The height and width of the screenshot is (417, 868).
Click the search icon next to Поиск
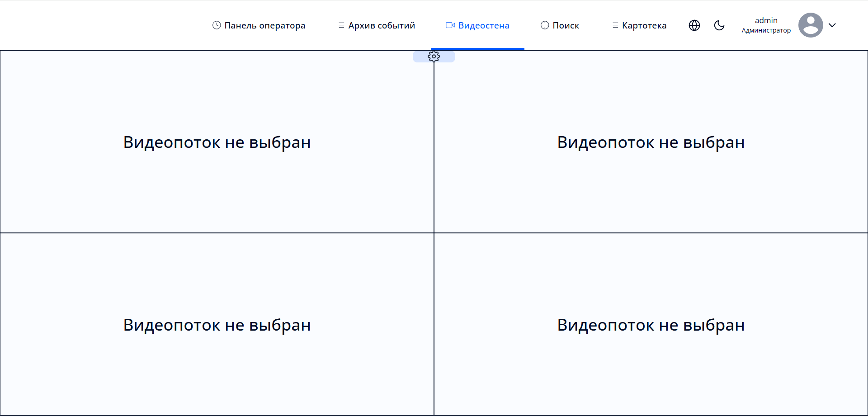coord(544,25)
